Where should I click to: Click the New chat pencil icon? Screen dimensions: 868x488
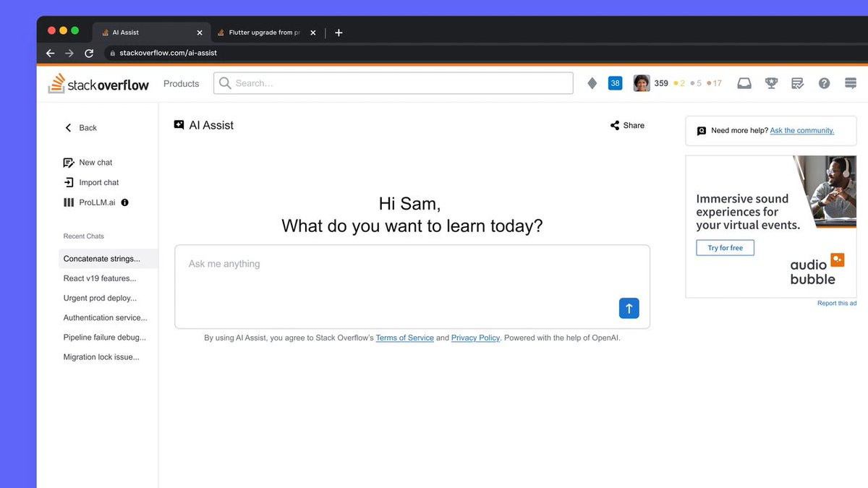tap(69, 163)
